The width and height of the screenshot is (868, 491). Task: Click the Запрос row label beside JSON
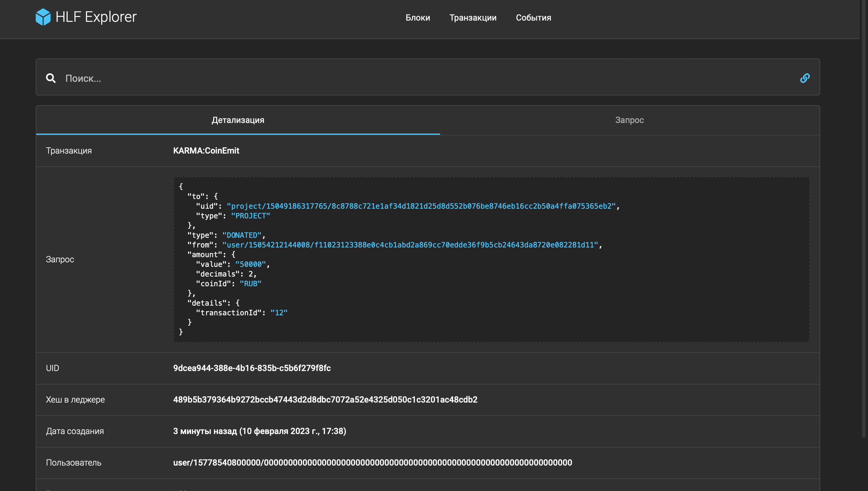click(x=60, y=259)
